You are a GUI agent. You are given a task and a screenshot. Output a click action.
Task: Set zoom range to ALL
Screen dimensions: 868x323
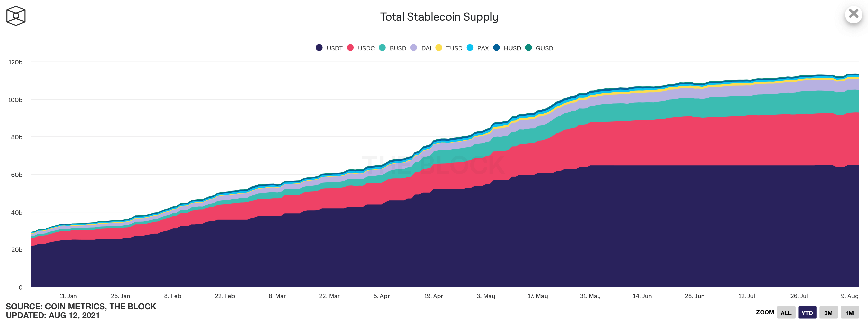(786, 313)
